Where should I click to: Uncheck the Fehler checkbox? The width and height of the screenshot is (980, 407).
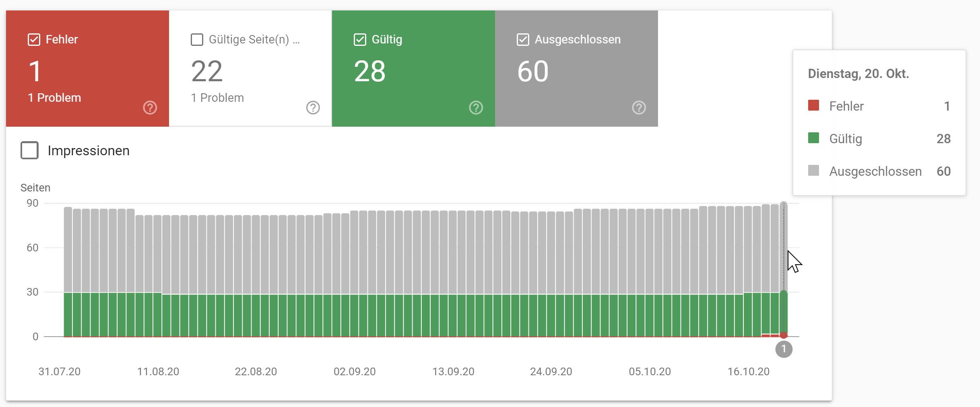click(33, 39)
